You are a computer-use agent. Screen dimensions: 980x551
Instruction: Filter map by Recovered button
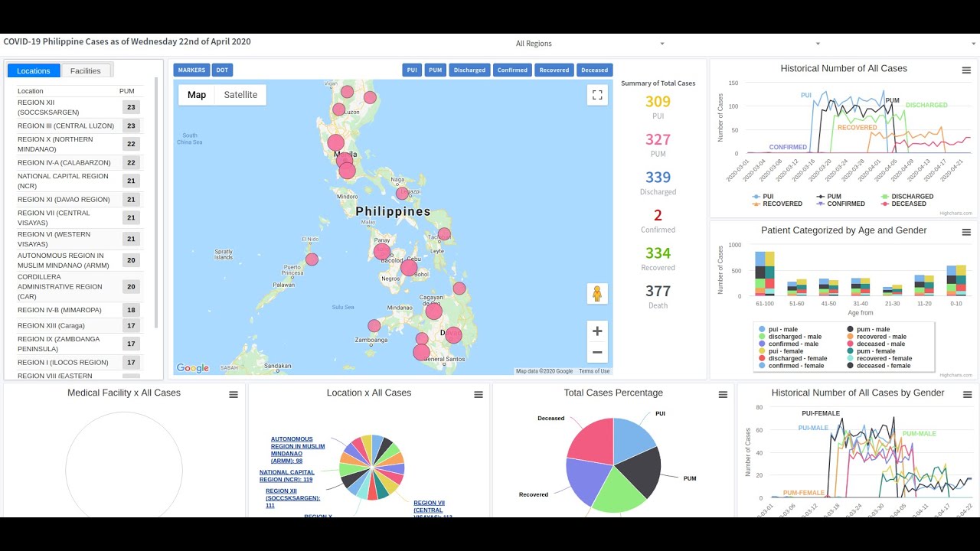coord(554,70)
